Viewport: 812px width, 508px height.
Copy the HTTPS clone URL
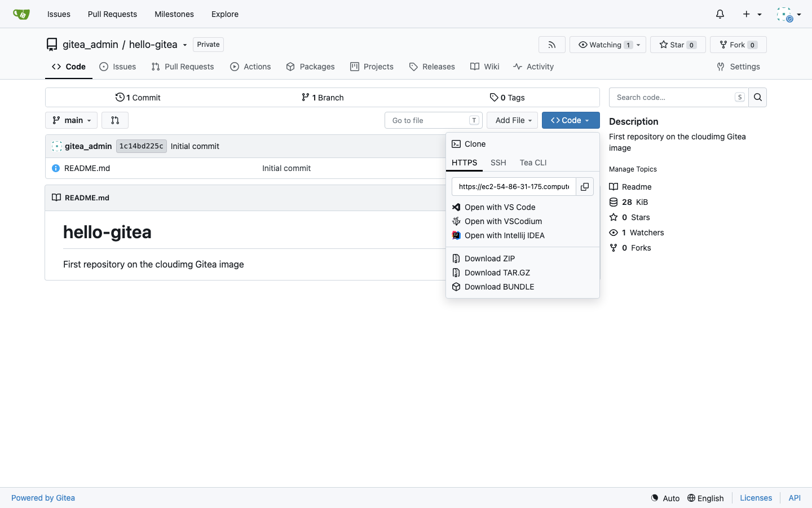pos(585,186)
